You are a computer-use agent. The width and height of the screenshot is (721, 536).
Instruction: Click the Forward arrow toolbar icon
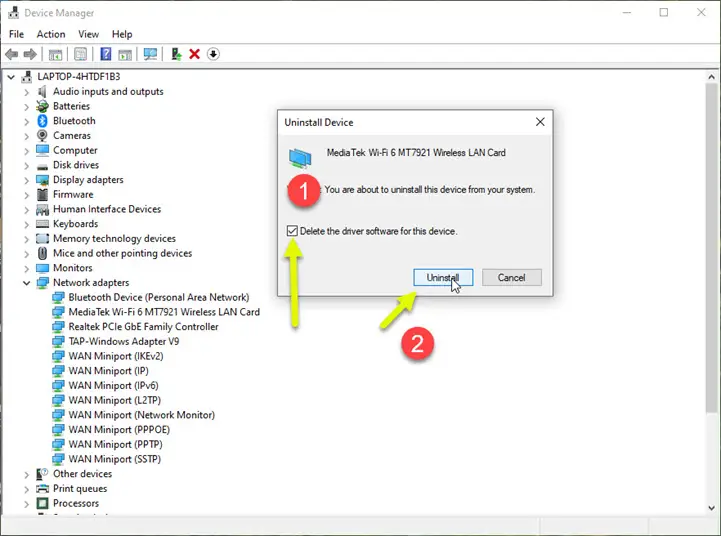pyautogui.click(x=30, y=54)
